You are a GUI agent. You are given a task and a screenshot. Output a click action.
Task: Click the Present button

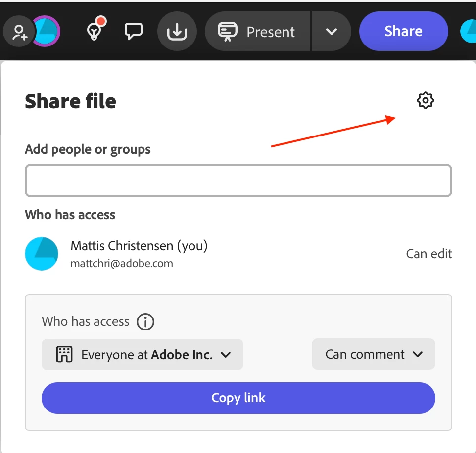point(257,31)
